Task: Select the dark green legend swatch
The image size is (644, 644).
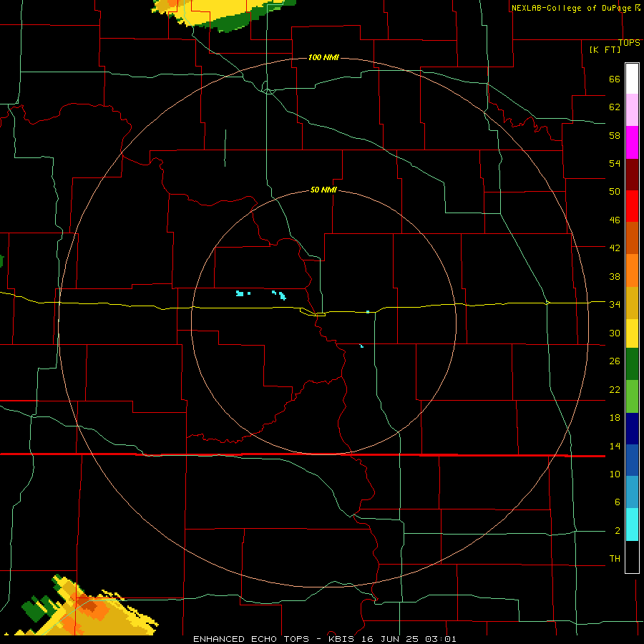Action: [x=632, y=364]
